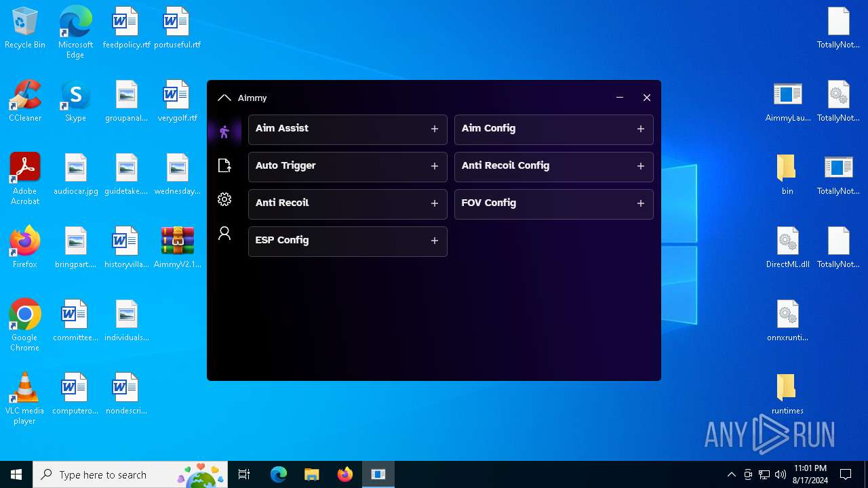Select the AimmyV2.1 WinRAR archive icon
868x488 pixels.
177,248
